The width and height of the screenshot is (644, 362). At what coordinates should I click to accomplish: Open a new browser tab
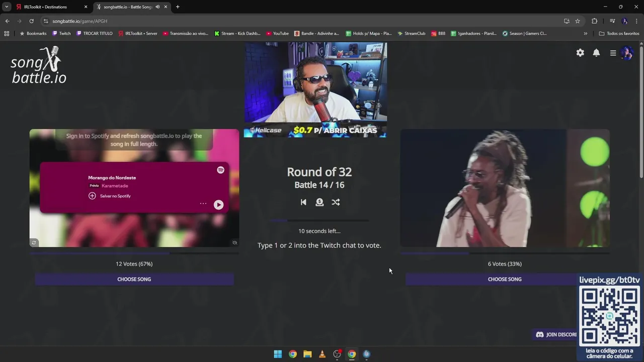178,7
